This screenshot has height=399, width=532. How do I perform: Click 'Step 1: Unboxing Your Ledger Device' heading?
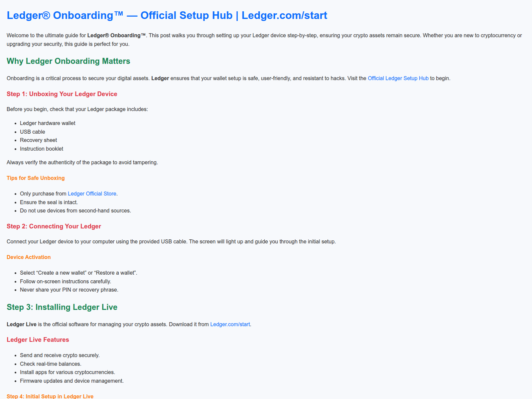point(62,94)
